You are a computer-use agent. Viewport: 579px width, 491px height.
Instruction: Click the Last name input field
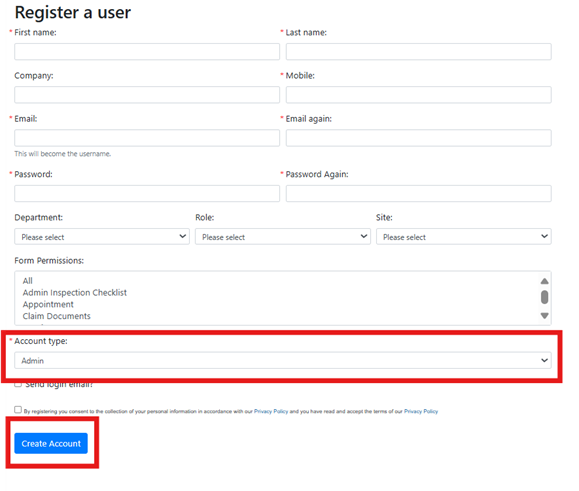[x=418, y=52]
